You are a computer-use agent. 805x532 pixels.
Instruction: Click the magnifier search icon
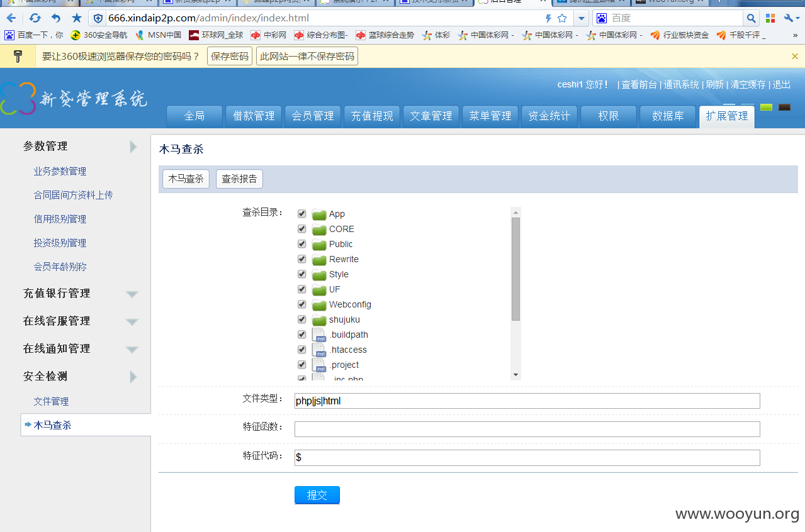750,18
